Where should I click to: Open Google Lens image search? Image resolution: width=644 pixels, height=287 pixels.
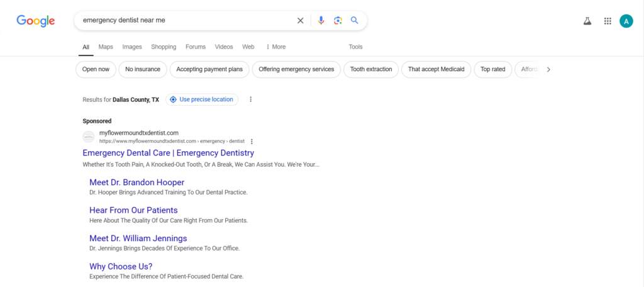[x=338, y=21]
